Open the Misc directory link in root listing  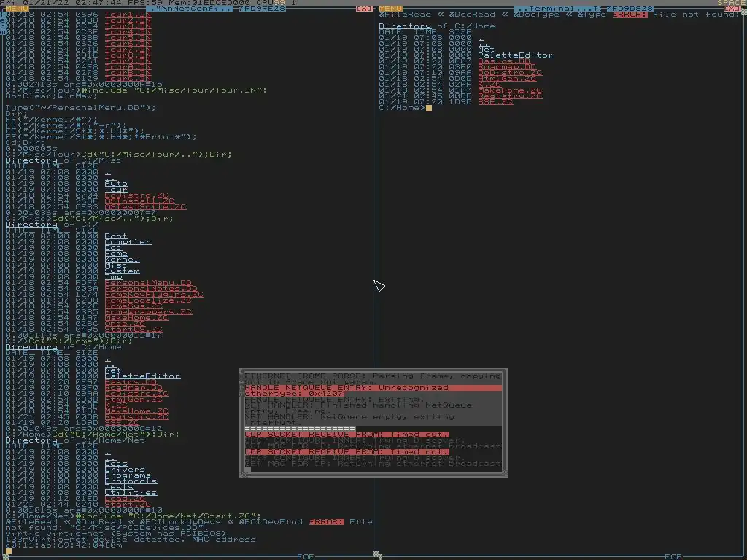click(116, 265)
